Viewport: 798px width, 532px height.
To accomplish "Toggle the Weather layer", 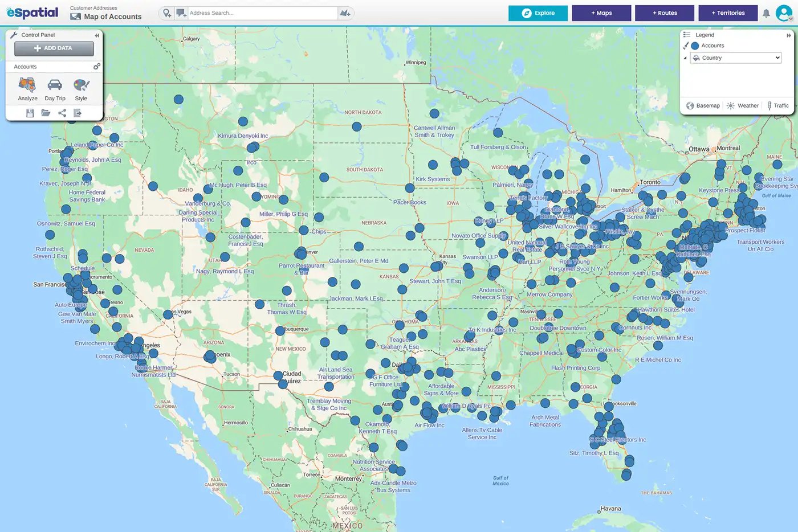I will [743, 105].
